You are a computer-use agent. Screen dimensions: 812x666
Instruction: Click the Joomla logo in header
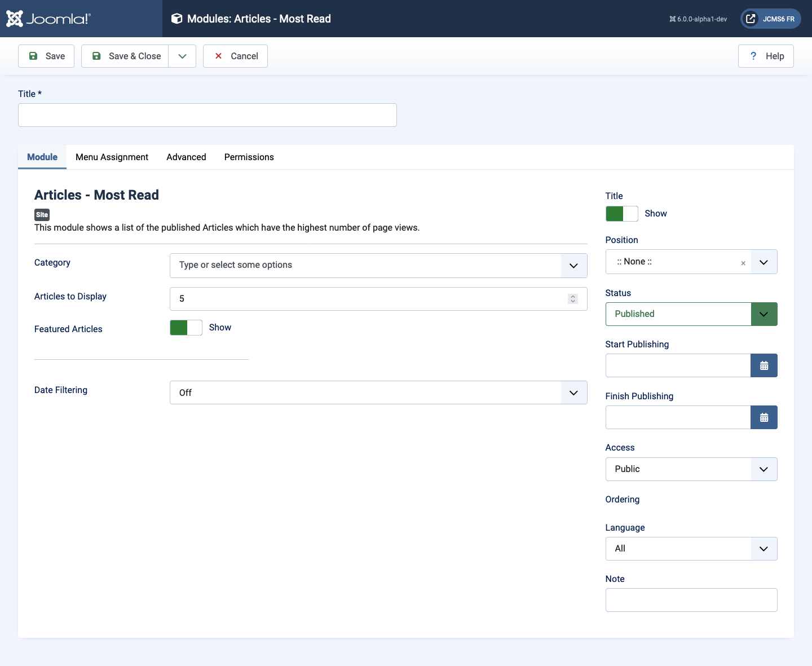click(48, 19)
